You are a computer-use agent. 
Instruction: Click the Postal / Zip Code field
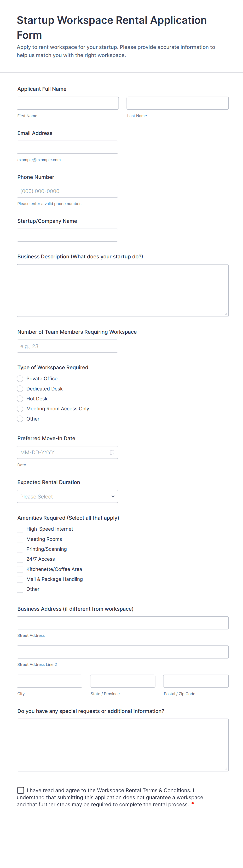(195, 681)
